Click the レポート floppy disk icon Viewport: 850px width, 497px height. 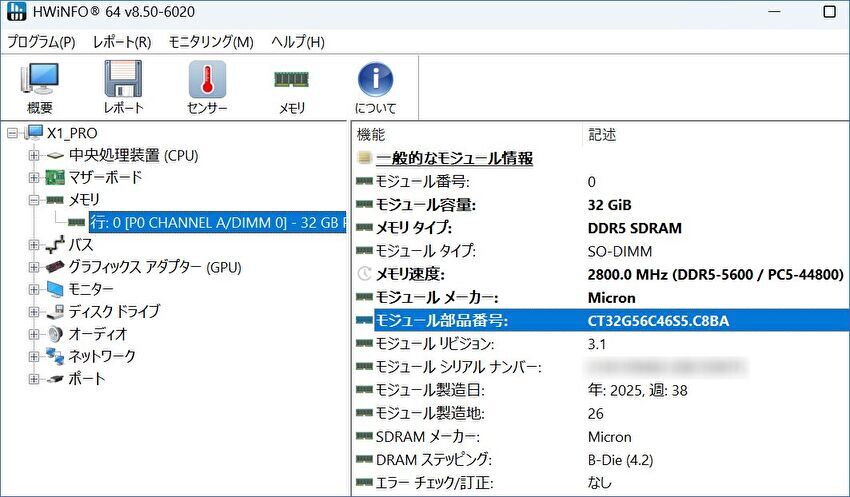point(123,79)
